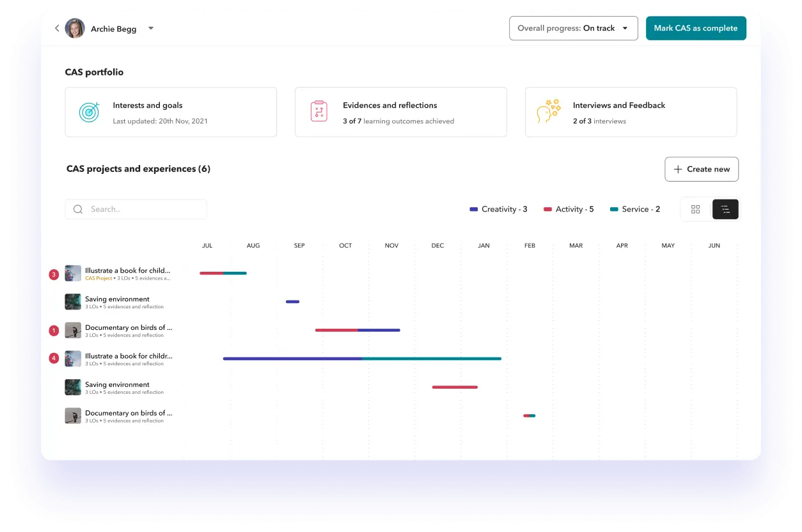
Task: Open the Evidences and reflections card
Action: tap(400, 111)
